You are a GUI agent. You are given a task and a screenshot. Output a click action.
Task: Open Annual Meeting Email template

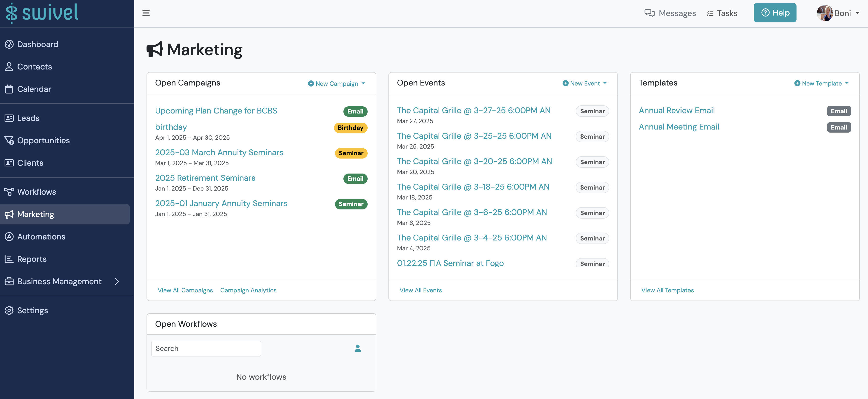point(679,127)
